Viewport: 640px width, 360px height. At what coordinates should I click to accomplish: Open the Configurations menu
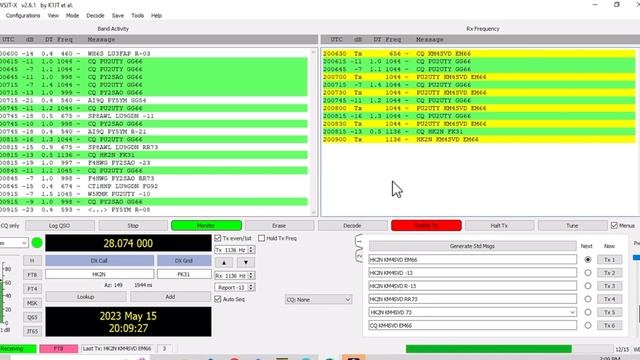point(23,16)
